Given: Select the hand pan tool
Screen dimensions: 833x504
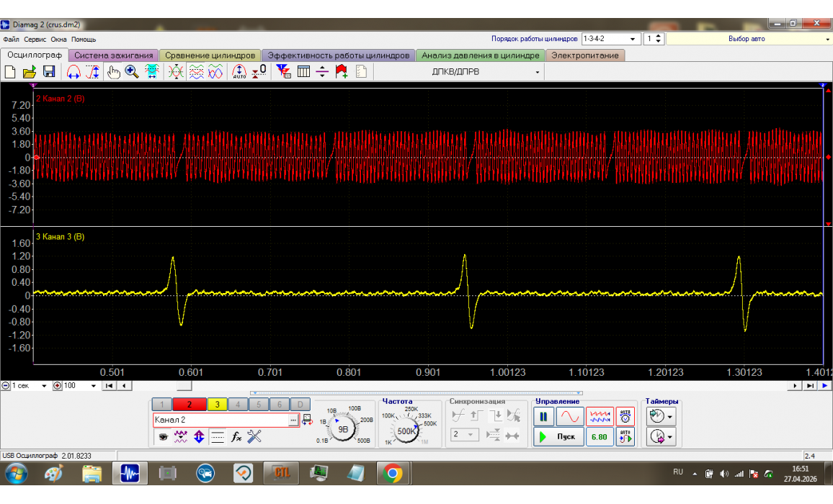Looking at the screenshot, I should (113, 71).
